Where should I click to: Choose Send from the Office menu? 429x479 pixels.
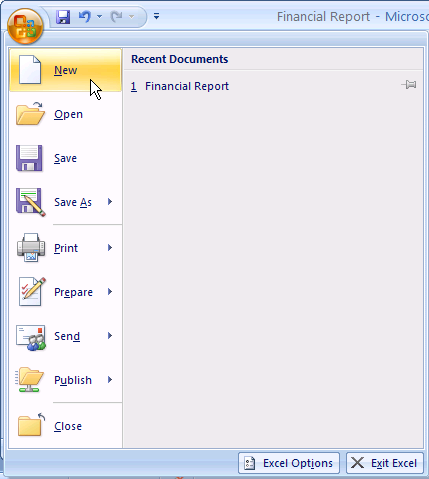pos(65,336)
